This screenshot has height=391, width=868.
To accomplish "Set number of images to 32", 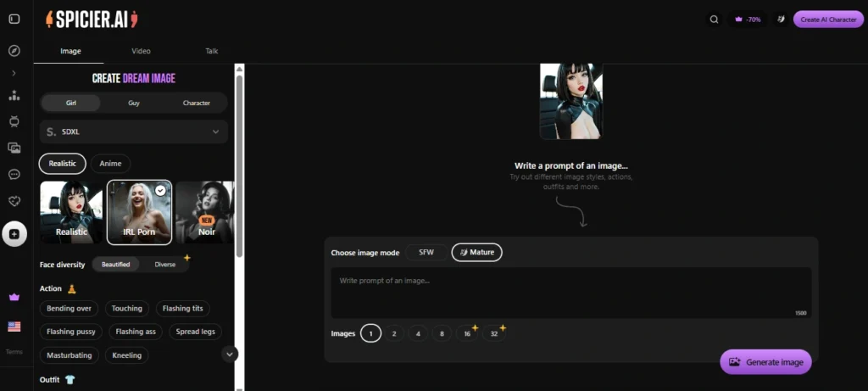I will coord(494,334).
